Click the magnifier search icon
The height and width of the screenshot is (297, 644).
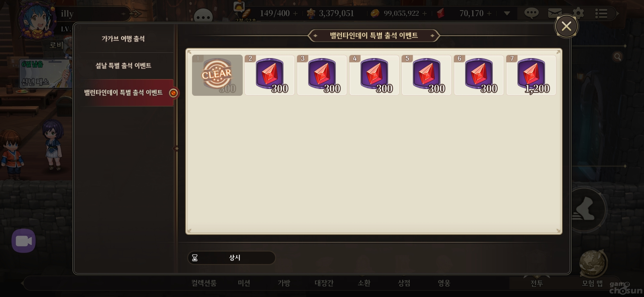(617, 57)
